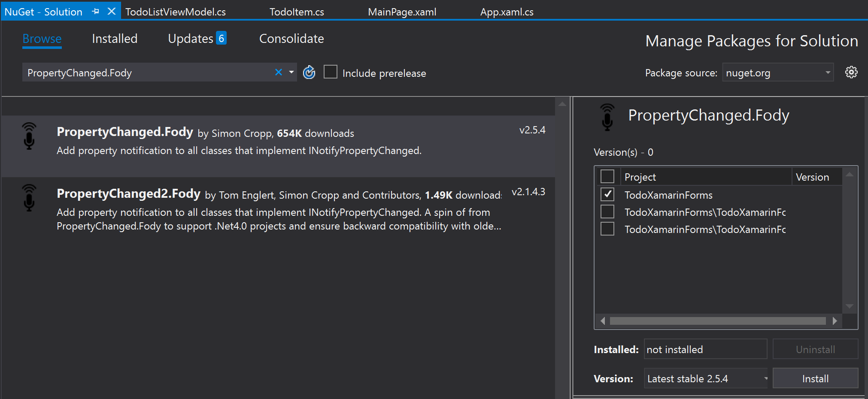Open the Package source nuget.org dropdown
This screenshot has width=868, height=399.
(778, 72)
